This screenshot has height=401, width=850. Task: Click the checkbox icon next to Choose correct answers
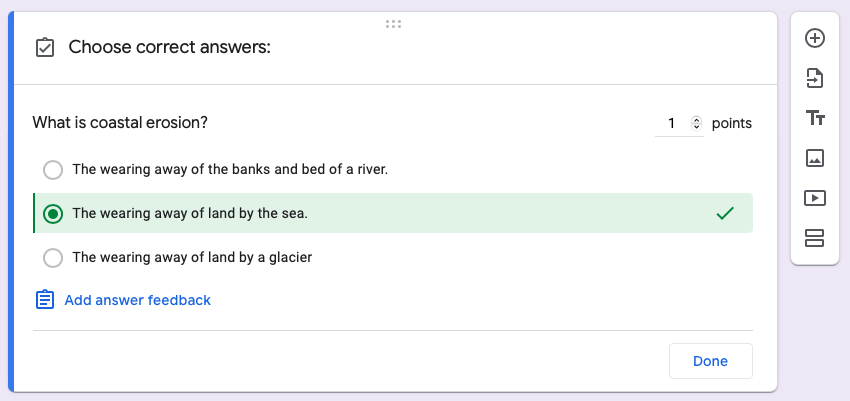45,48
